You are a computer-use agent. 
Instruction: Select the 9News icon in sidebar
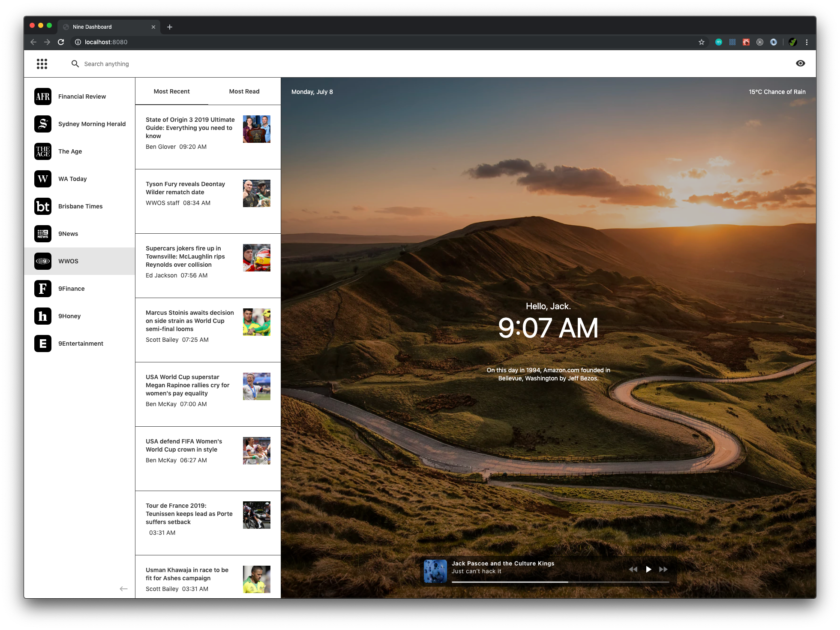tap(43, 234)
